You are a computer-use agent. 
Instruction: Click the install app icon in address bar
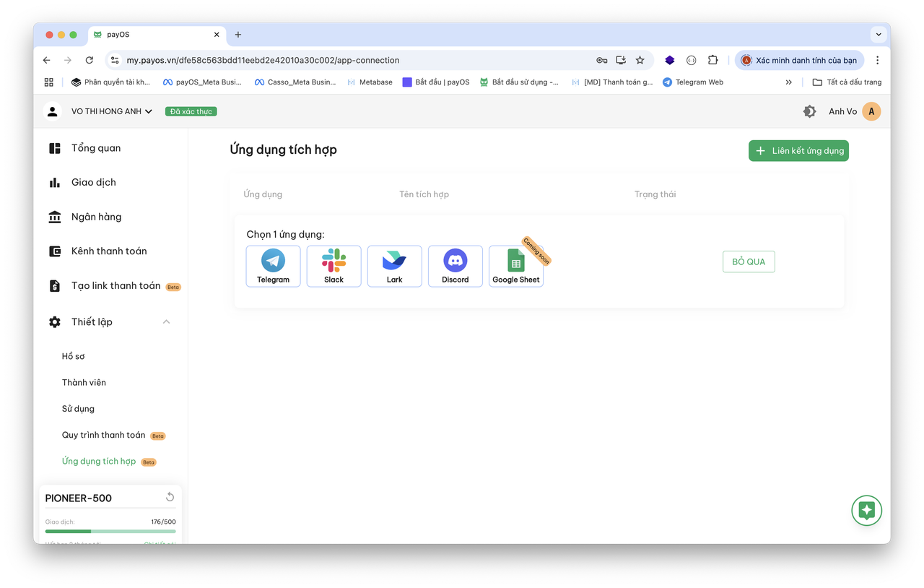(x=621, y=60)
